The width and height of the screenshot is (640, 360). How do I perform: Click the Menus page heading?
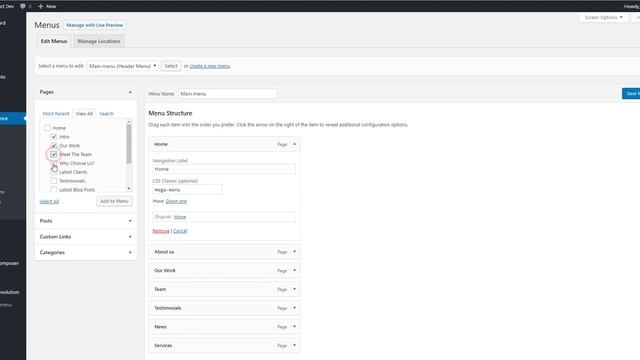(x=47, y=25)
